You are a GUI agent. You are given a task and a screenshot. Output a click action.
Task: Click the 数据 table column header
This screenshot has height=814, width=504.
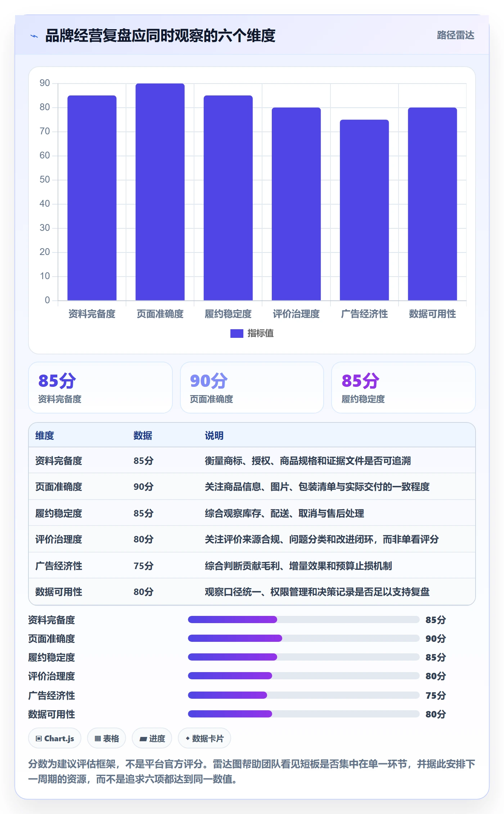143,435
